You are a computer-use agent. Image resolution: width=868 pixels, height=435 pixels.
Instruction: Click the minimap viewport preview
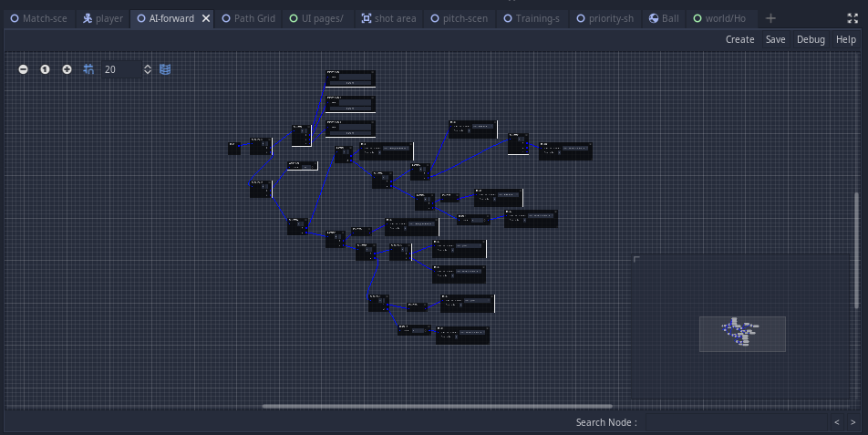(742, 334)
